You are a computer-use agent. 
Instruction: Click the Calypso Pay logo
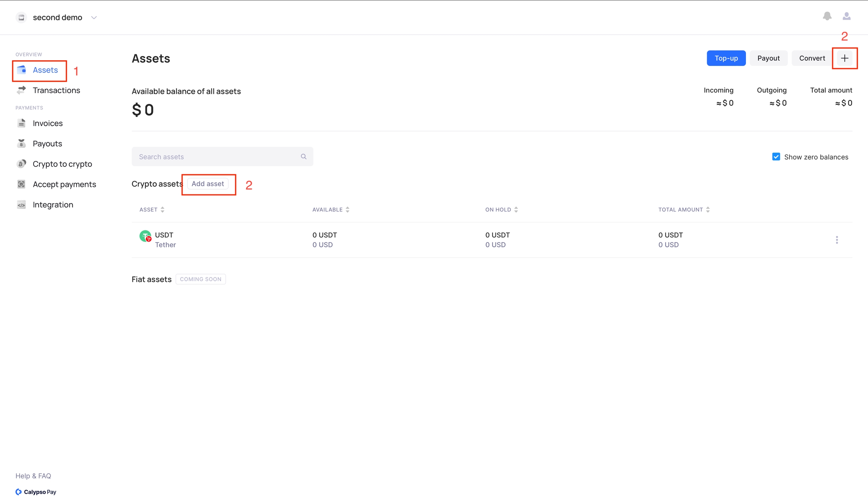pos(36,492)
